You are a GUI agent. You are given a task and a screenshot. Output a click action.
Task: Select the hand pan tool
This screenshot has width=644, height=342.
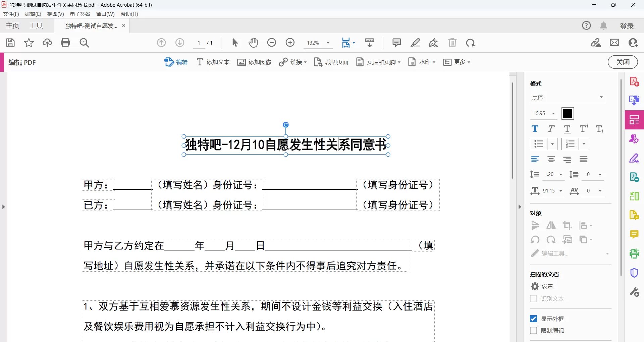tap(253, 43)
